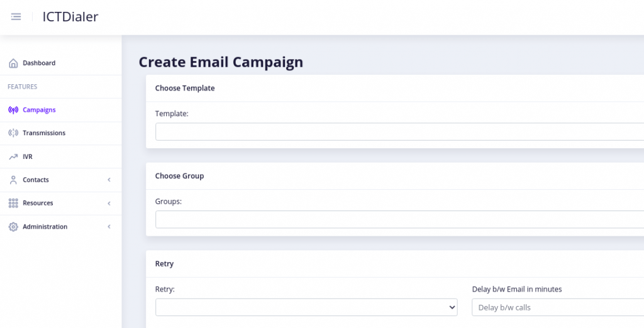The width and height of the screenshot is (644, 328).
Task: Expand the Resources submenu chevron
Action: coord(109,203)
